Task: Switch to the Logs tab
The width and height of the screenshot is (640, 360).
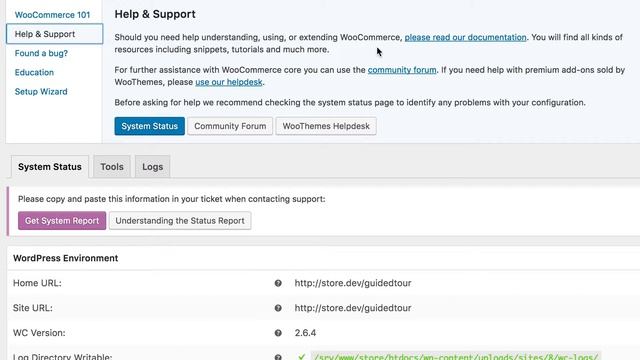Action: click(153, 167)
